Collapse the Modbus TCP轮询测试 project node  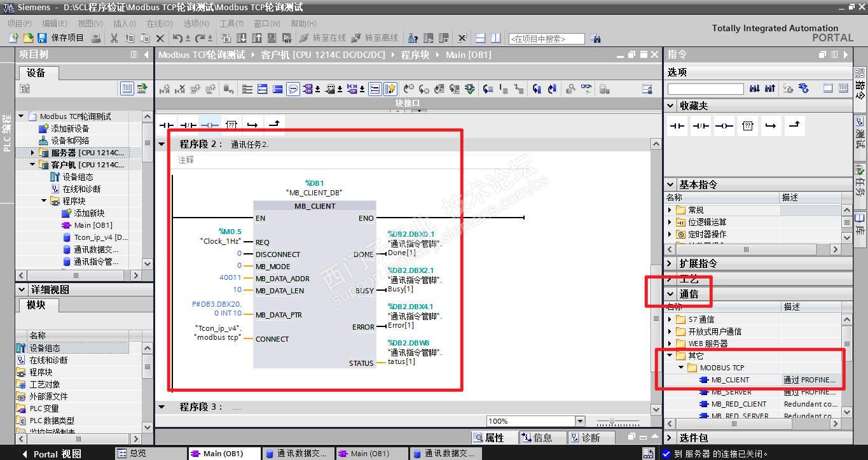click(21, 116)
